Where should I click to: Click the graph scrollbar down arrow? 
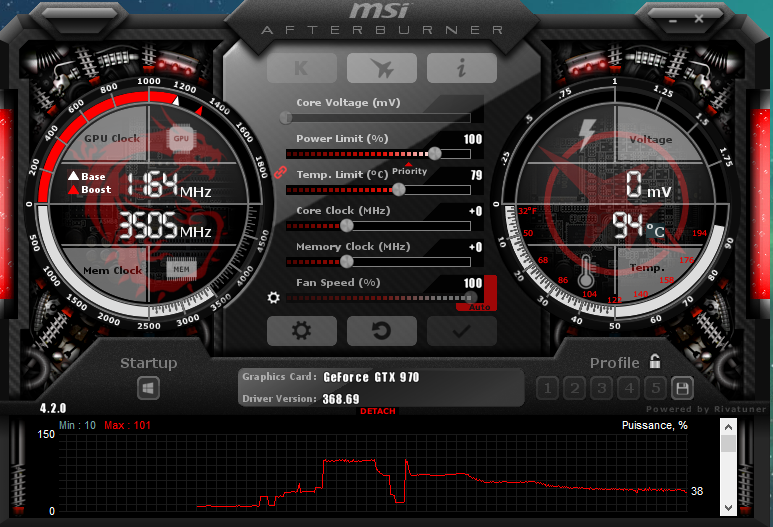tap(728, 507)
